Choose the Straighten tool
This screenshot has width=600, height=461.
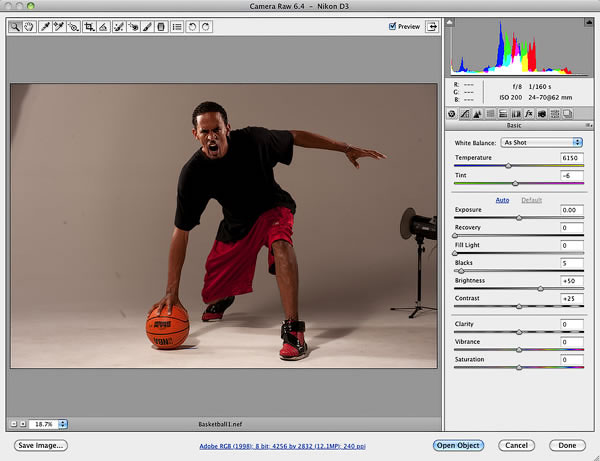tap(104, 27)
